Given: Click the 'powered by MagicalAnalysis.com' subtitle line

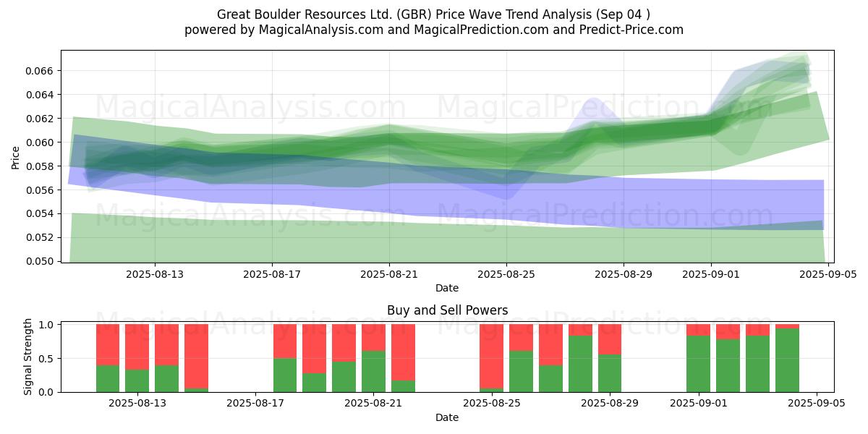Looking at the screenshot, I should click(x=434, y=30).
